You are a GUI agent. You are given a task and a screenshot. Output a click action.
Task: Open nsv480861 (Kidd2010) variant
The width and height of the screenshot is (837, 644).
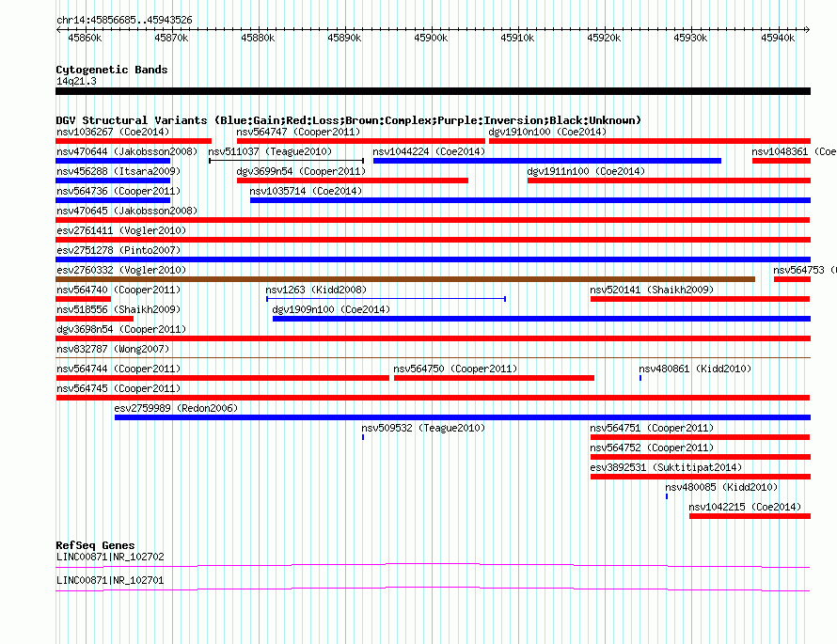tap(640, 378)
